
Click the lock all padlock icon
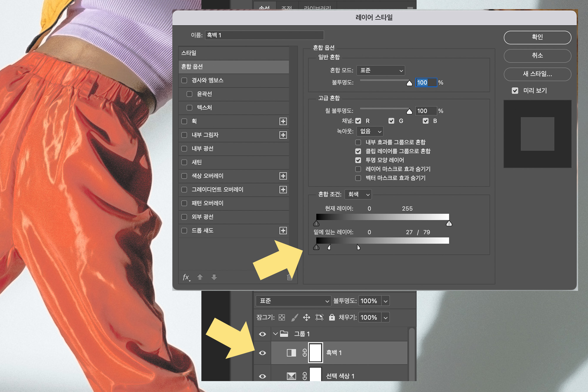[332, 317]
